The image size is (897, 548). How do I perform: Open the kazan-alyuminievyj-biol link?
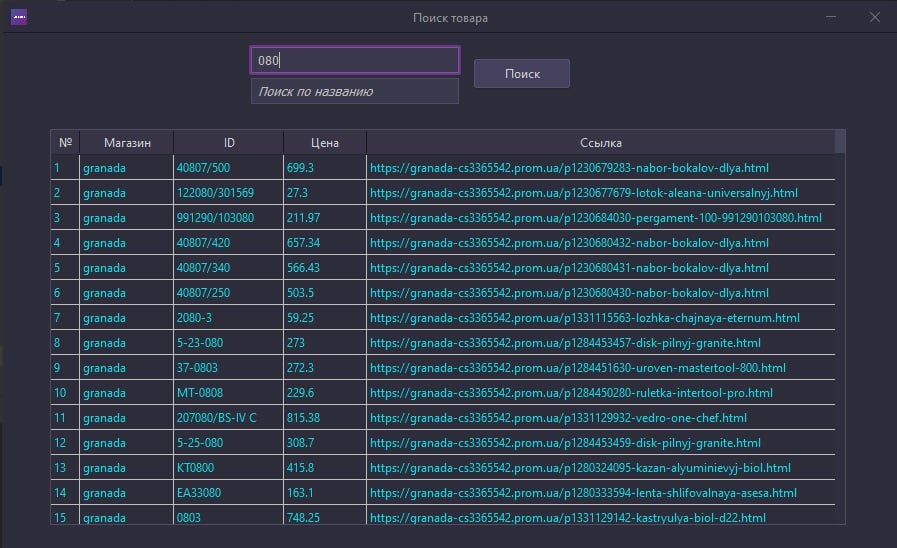[580, 468]
